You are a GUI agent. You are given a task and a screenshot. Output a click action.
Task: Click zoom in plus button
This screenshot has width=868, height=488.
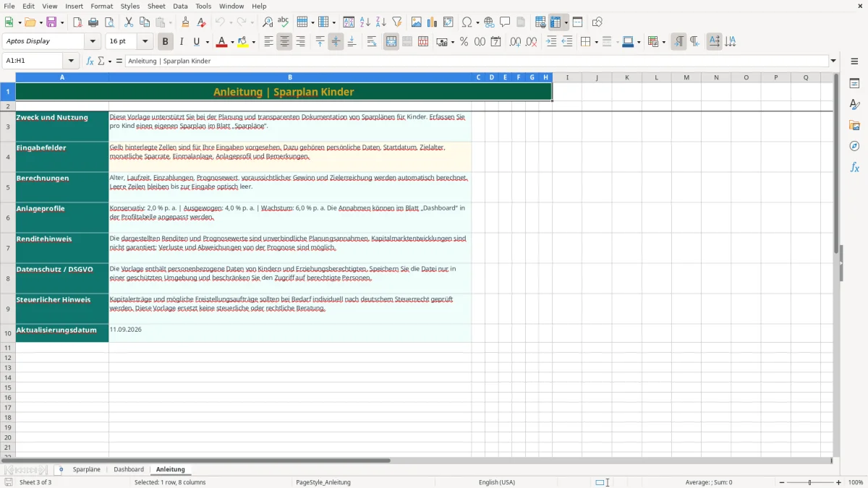pyautogui.click(x=839, y=482)
